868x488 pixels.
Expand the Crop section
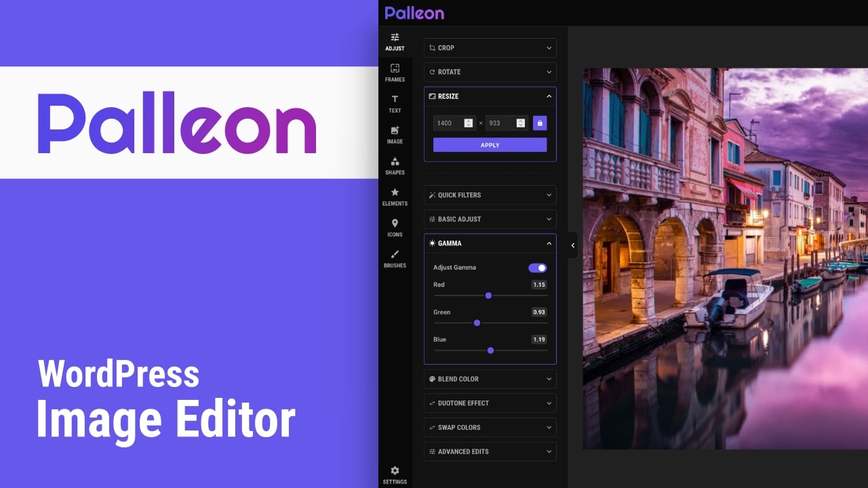click(490, 48)
